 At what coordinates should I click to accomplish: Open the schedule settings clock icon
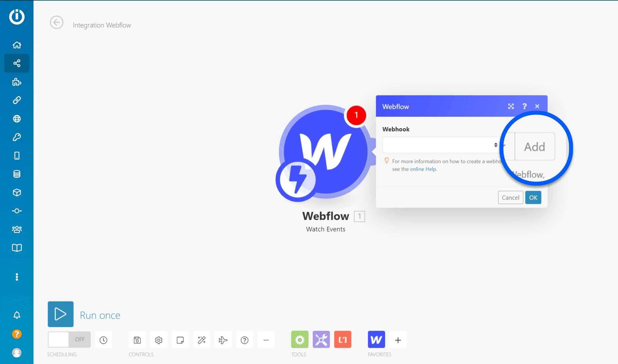point(103,340)
